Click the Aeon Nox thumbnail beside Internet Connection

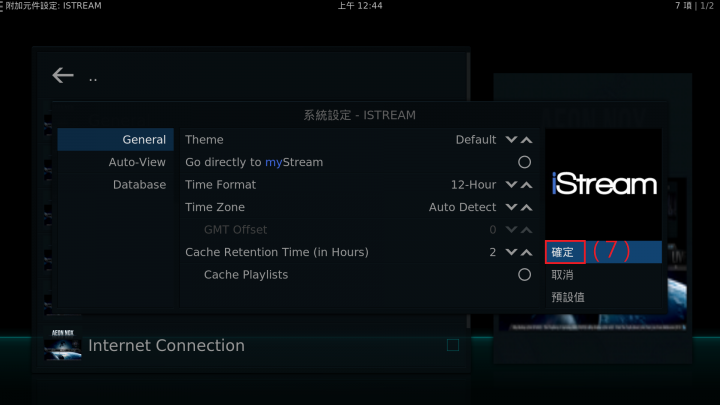[63, 345]
